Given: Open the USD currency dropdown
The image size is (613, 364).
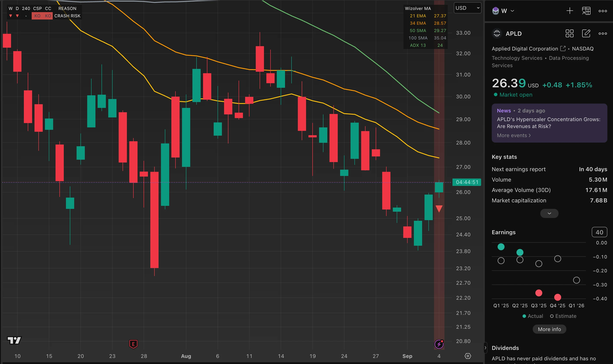Looking at the screenshot, I should (467, 8).
